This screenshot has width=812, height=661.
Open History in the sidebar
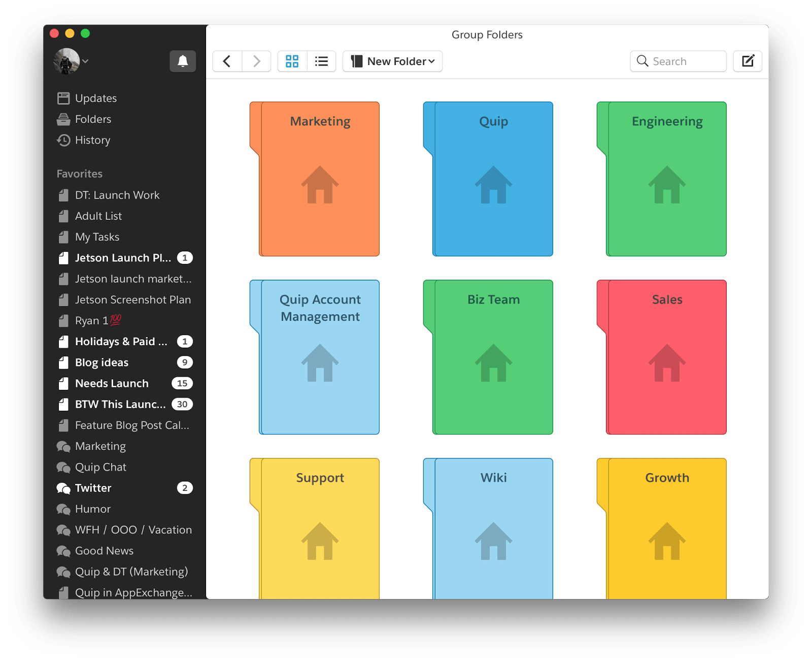tap(92, 140)
